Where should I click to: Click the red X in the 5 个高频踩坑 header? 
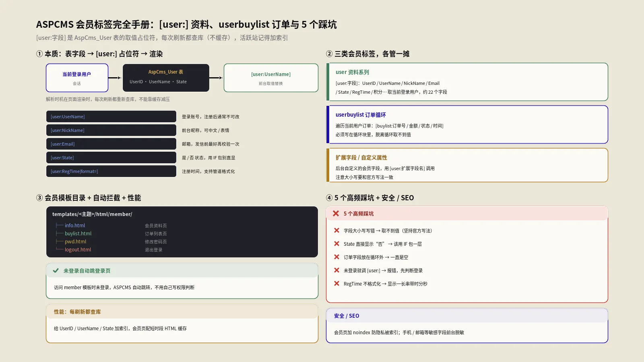click(336, 214)
